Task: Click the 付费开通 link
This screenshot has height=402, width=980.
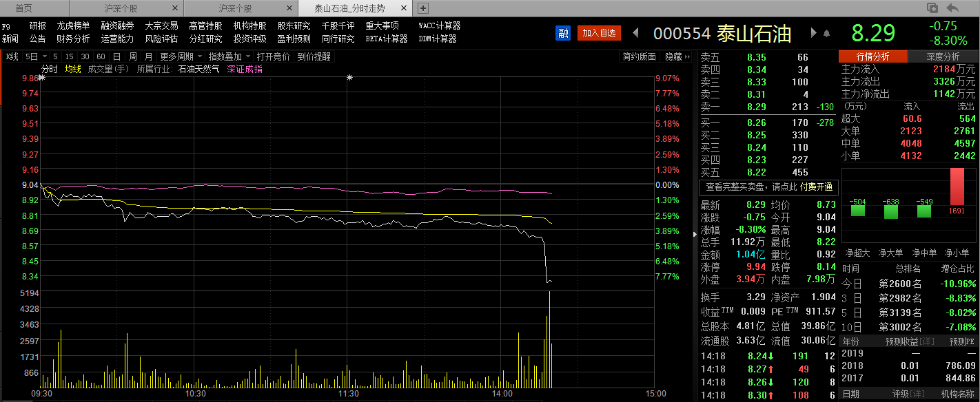Action: click(x=817, y=187)
